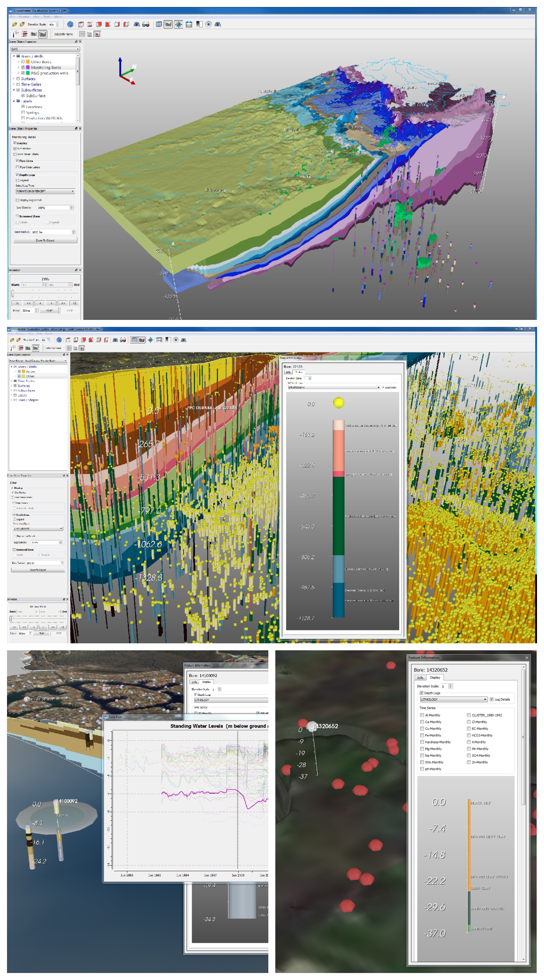Image resolution: width=544 pixels, height=980 pixels.
Task: Collapse the Bores / Wells node in QWC tree
Action: (x=14, y=56)
